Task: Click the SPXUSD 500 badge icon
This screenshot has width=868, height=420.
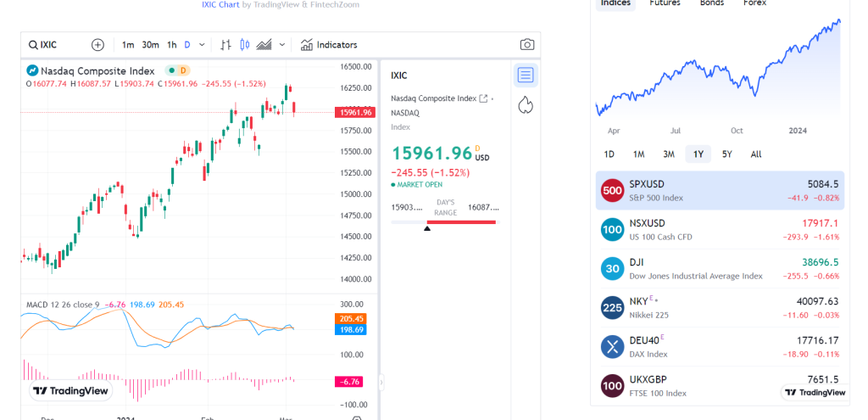Action: point(612,191)
